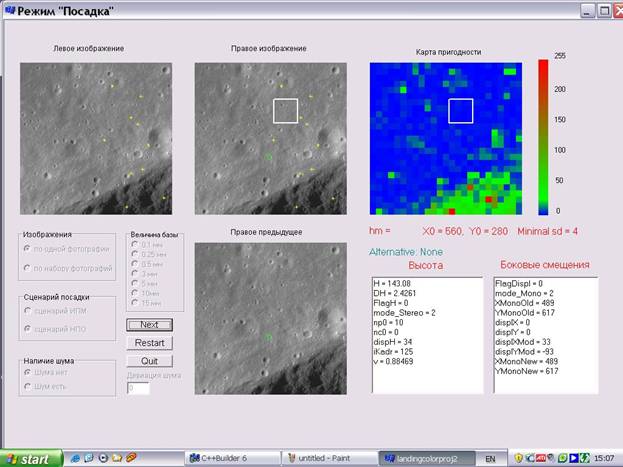Click the red-to-blue color scale bar
Viewport: 623px width, 467px height.
tap(543, 137)
